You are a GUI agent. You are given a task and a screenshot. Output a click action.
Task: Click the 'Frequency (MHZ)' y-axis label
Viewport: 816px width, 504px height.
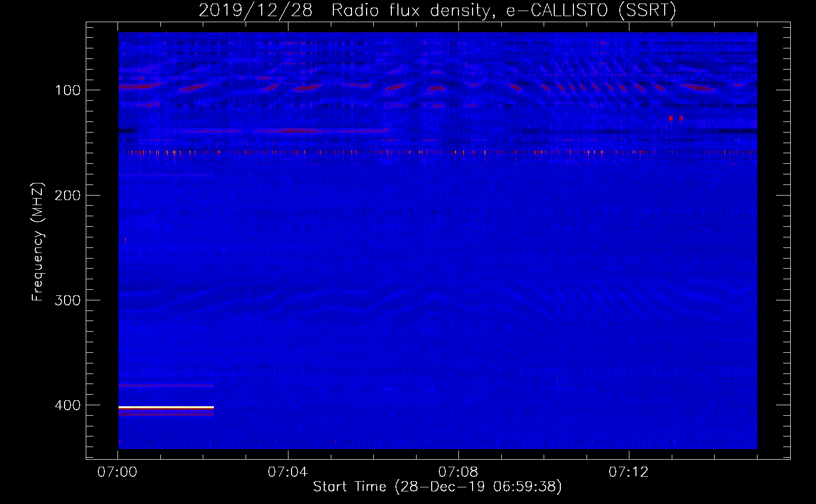(38, 242)
